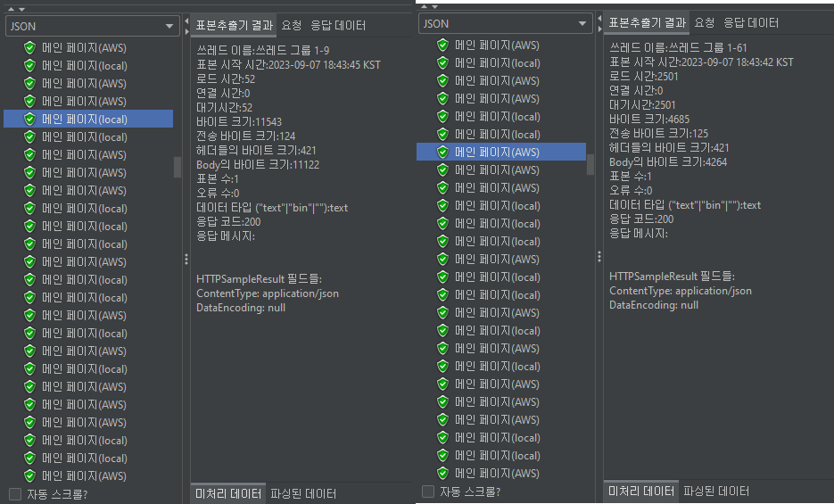Viewport: 834px width, 504px height.
Task: Click text 전송 바이트 크기:125
Action: (x=659, y=134)
